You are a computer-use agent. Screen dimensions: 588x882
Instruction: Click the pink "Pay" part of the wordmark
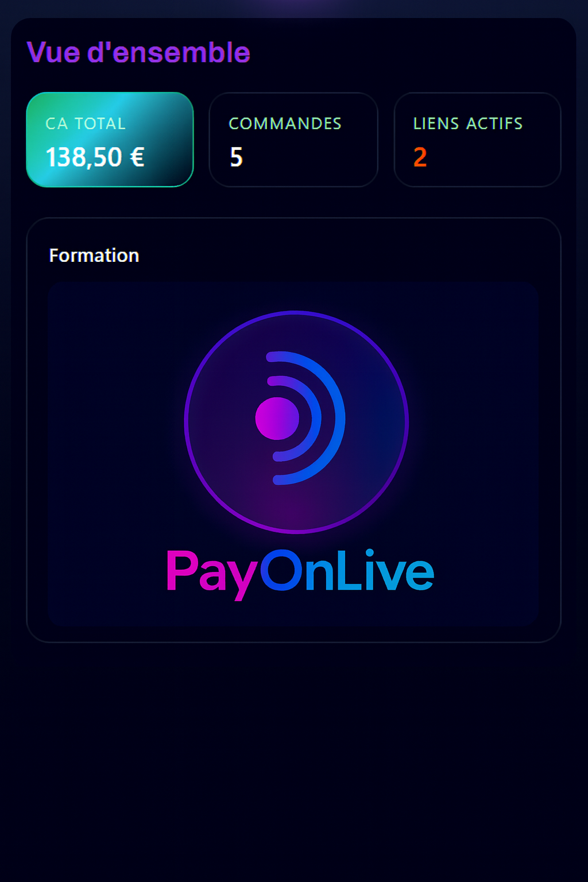point(211,574)
